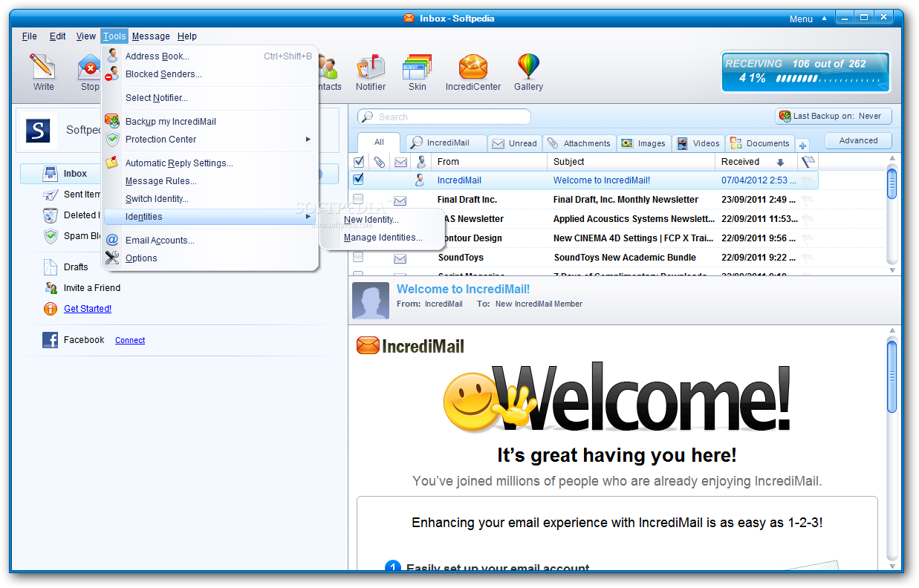The width and height of the screenshot is (919, 588).
Task: Click the flag column header icon
Action: (x=808, y=161)
